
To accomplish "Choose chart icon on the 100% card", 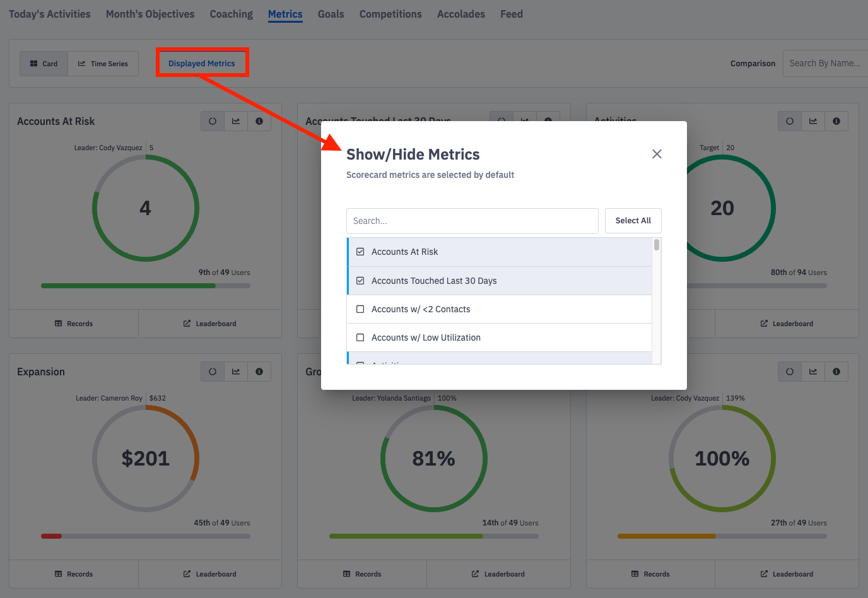I will click(x=813, y=372).
